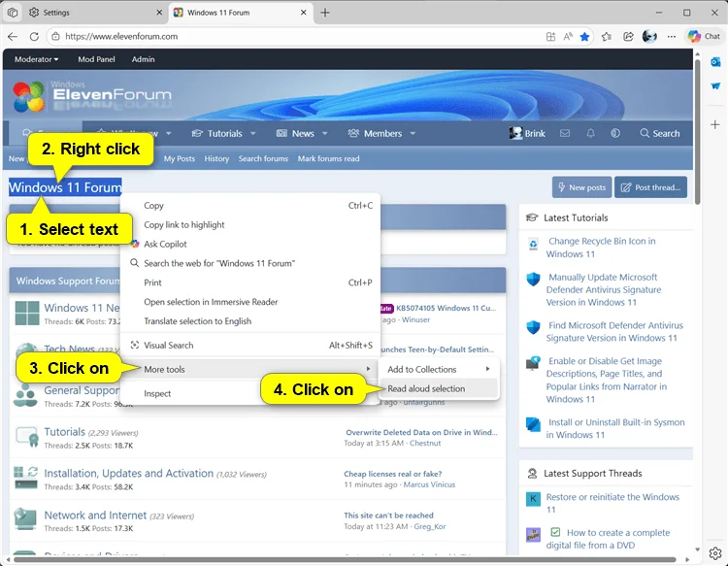Toggle the blue Favorites star
728x566 pixels.
pyautogui.click(x=584, y=36)
